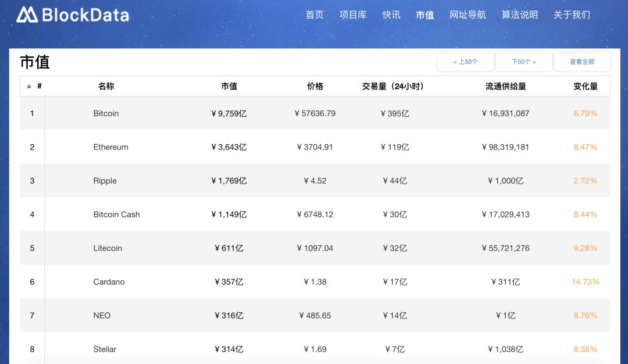628x364 pixels.
Task: Toggle the ascending sort arrow beside #
Action: point(29,86)
